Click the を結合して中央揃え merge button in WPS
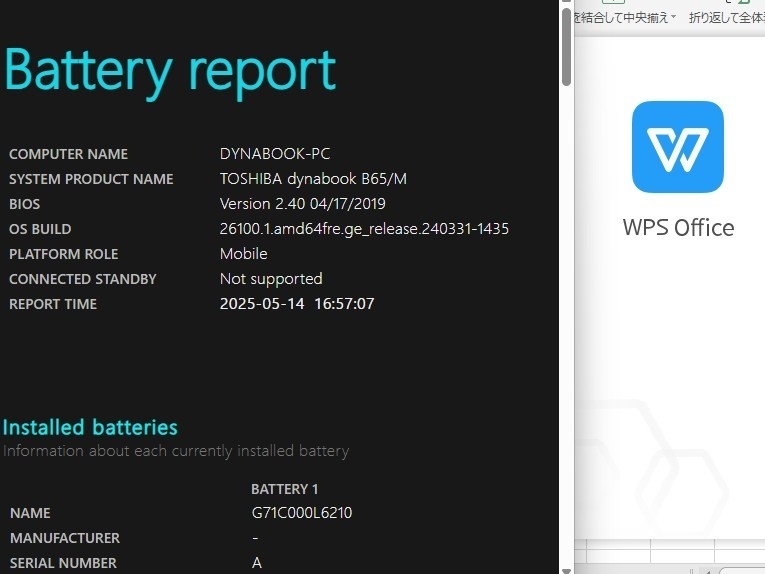This screenshot has width=765, height=574. [621, 18]
